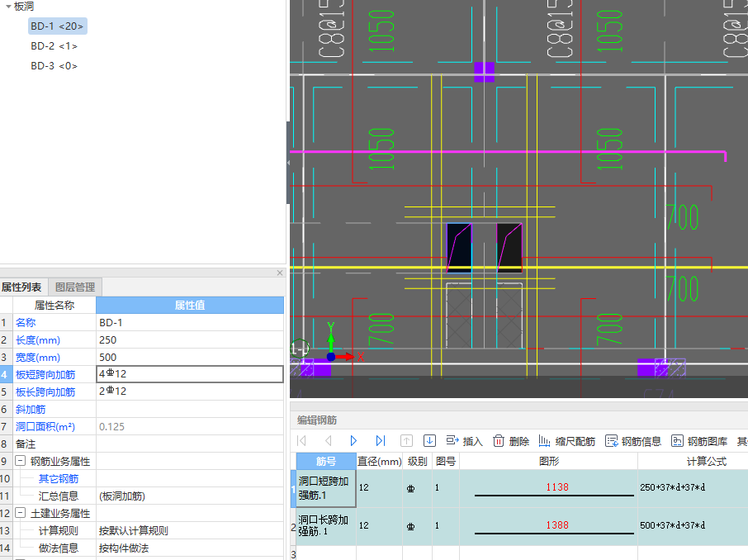Click the collapse-panel splitter arrow
Viewport: 748px width, 560px height.
click(288, 163)
